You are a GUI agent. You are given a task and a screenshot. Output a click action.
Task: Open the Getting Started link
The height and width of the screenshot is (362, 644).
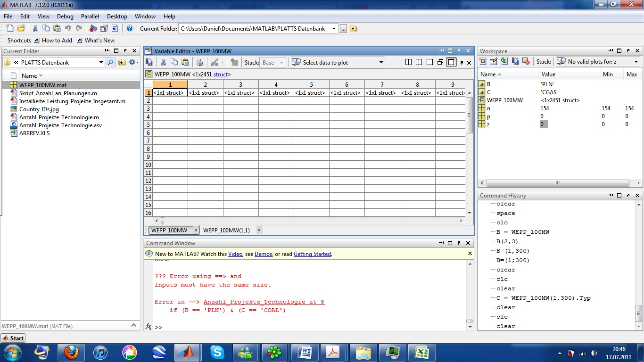point(312,254)
